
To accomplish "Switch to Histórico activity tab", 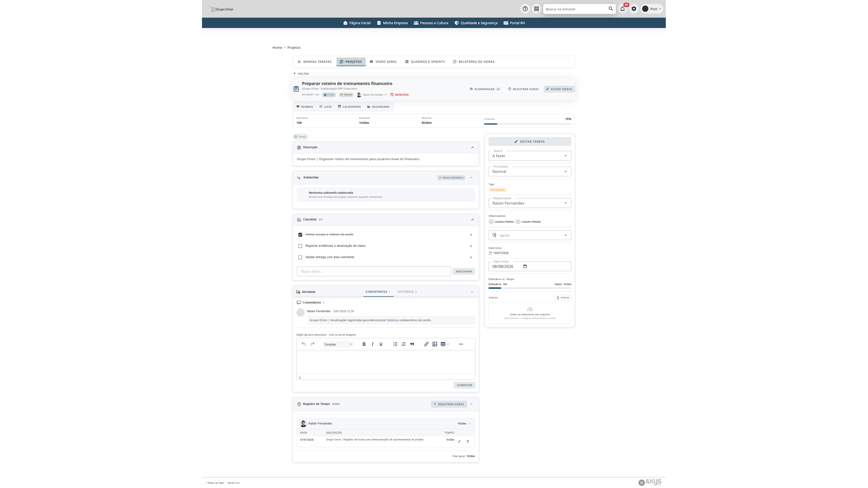I will tap(407, 292).
